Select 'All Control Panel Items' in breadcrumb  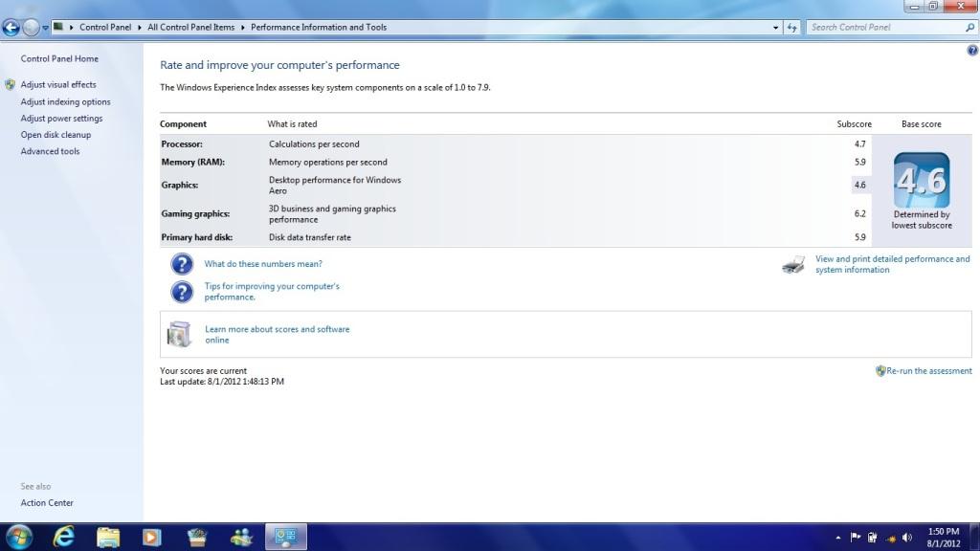click(190, 28)
